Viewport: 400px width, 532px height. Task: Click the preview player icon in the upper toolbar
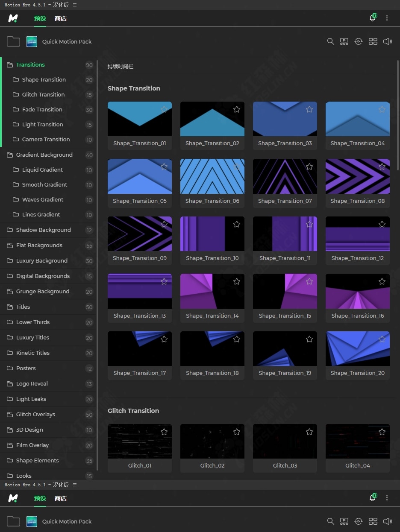(344, 41)
